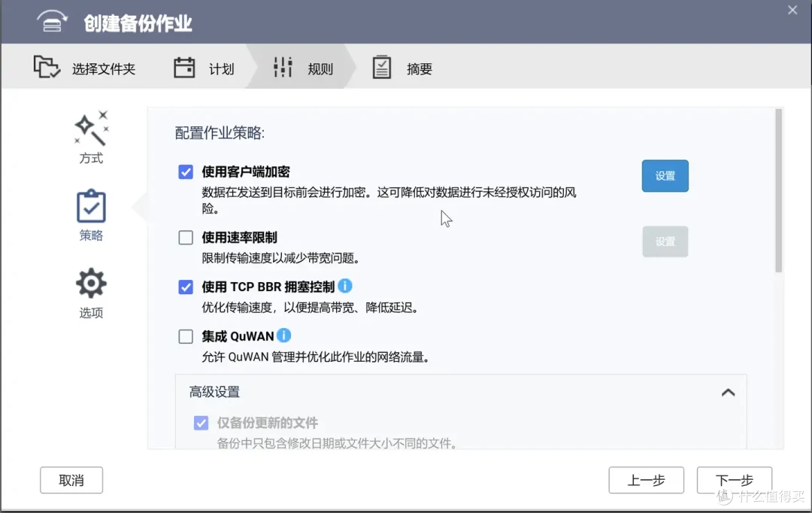Click 设置 button for rate limit

point(665,241)
